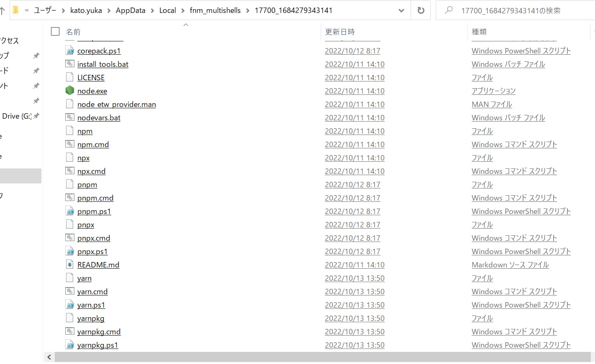
Task: Click the green node.exe application icon
Action: pos(70,91)
